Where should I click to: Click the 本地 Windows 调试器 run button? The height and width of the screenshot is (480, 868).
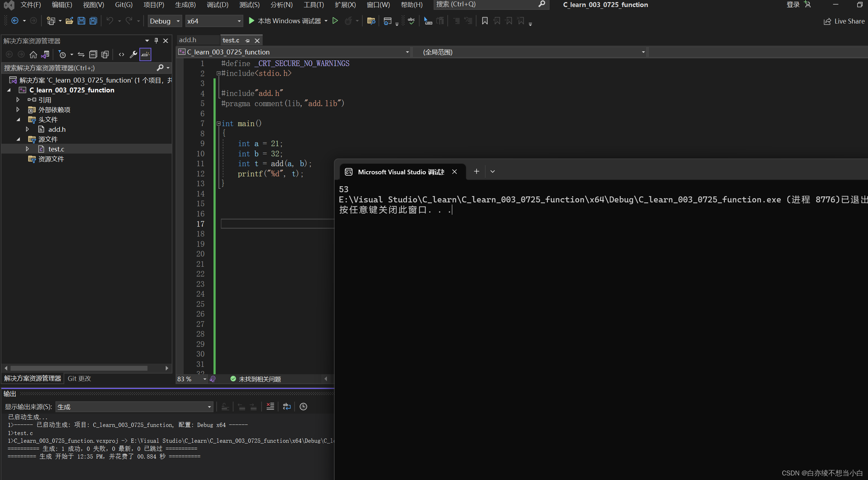point(284,21)
